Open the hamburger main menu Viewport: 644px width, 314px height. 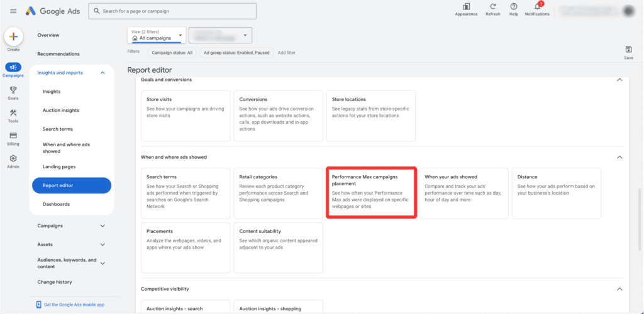(13, 11)
